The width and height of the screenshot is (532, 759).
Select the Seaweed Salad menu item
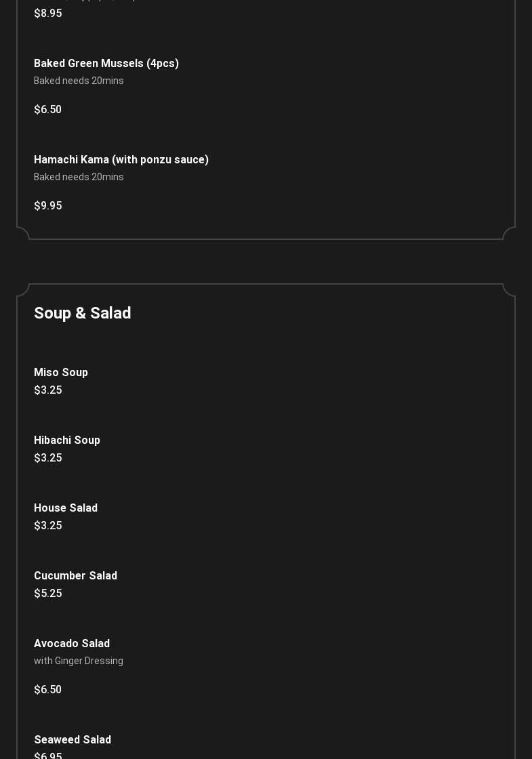point(73,739)
